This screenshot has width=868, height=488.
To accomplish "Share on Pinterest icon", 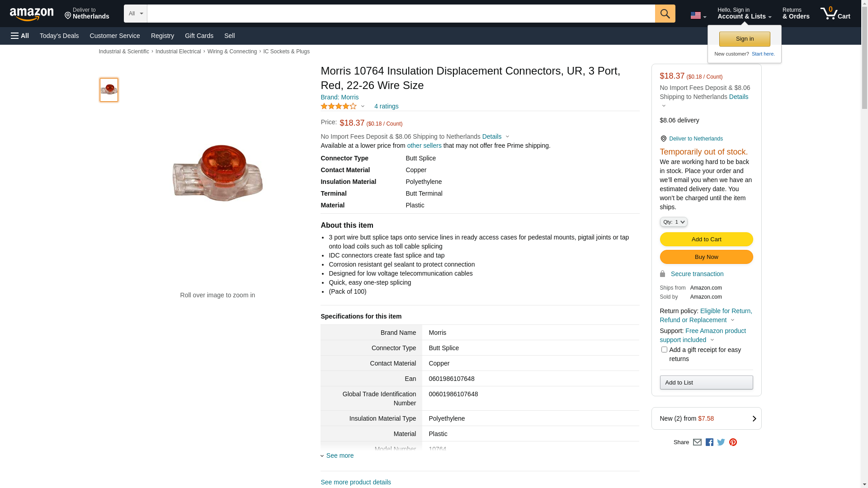I will click(x=733, y=442).
